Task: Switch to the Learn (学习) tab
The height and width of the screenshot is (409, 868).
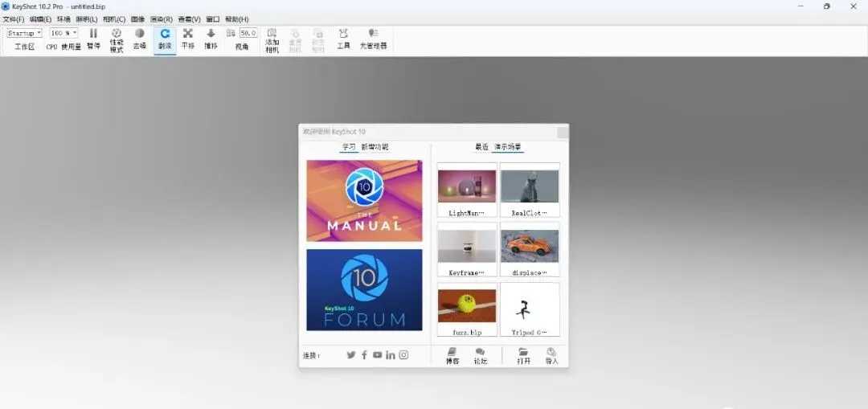Action: (349, 147)
